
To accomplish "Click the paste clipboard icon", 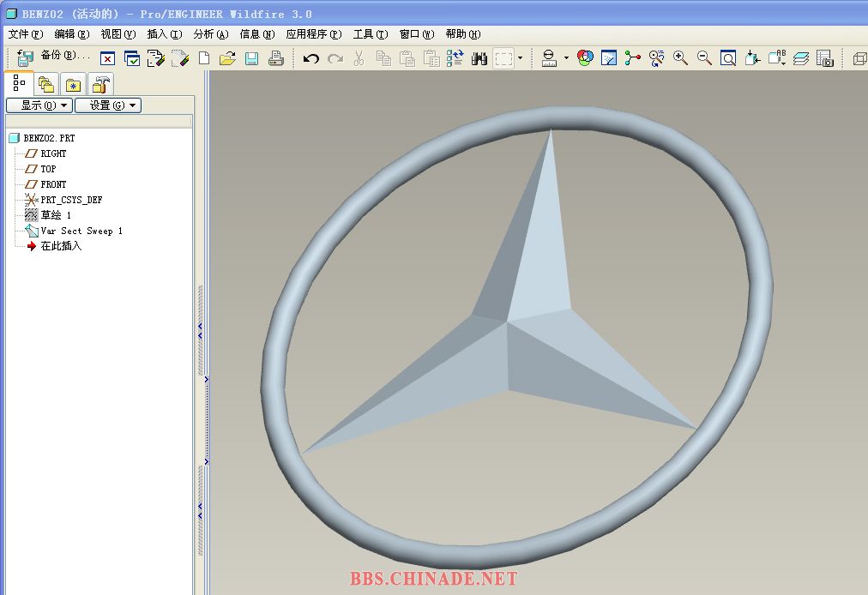I will coord(407,58).
